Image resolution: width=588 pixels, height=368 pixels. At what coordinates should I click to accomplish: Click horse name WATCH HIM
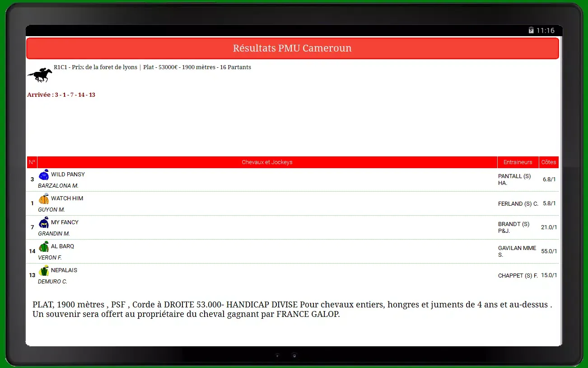tap(67, 198)
